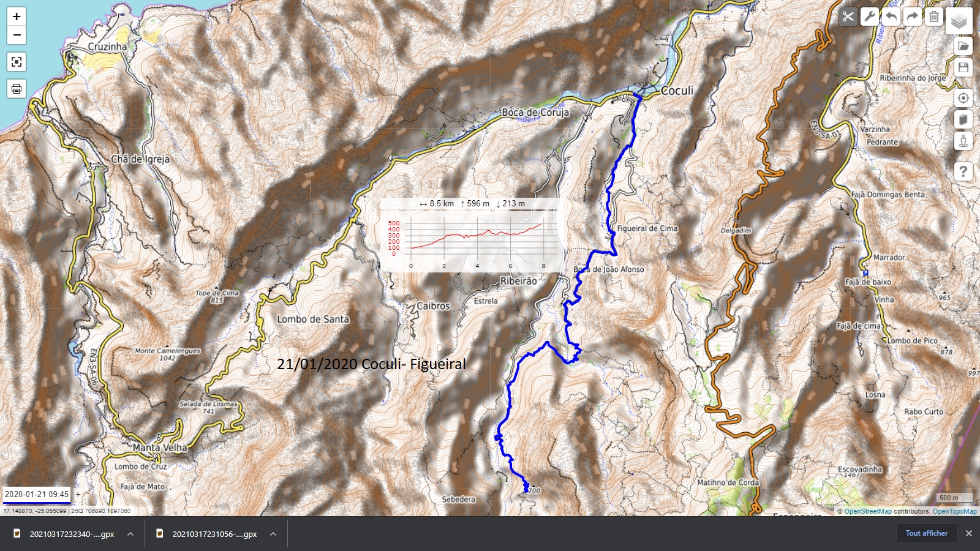
Task: Activate the street-level pegman icon
Action: (963, 141)
